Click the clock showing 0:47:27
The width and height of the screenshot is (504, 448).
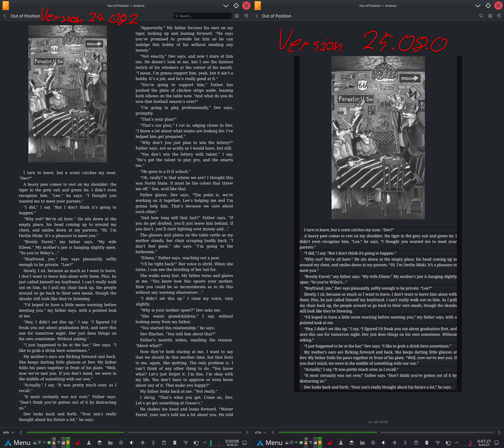(x=484, y=443)
